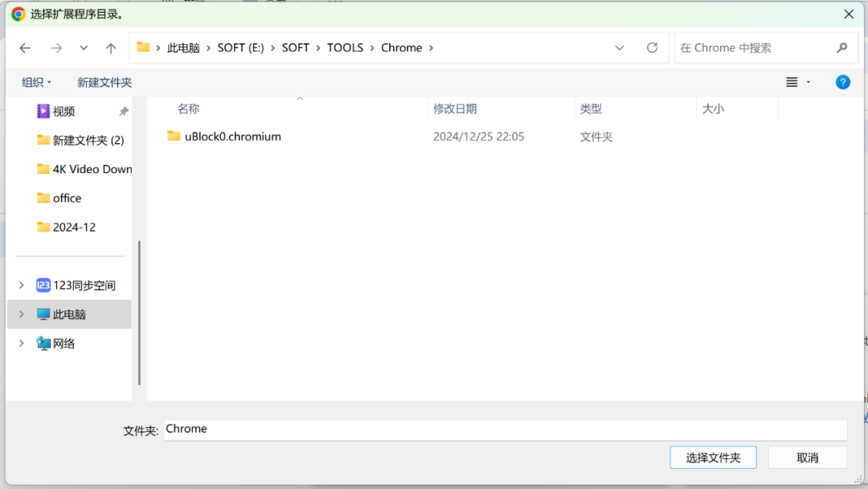Click the 文件夹 type cell of uBlock0.chromium

tap(596, 137)
